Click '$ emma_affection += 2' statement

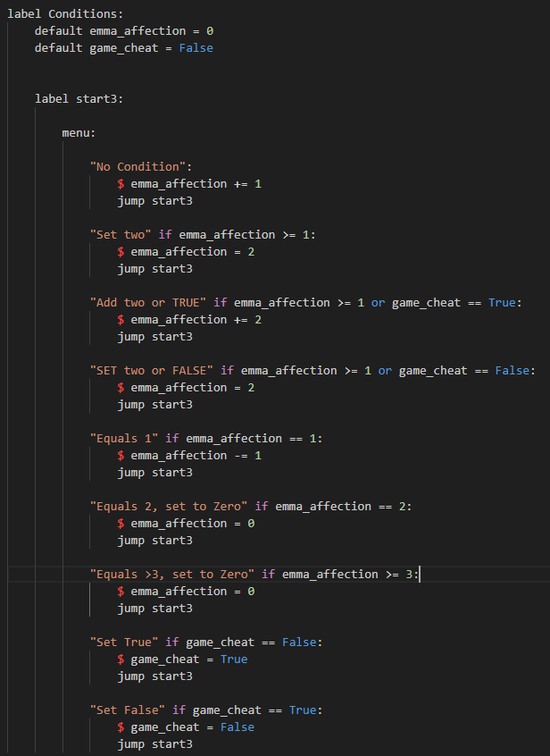[189, 320]
